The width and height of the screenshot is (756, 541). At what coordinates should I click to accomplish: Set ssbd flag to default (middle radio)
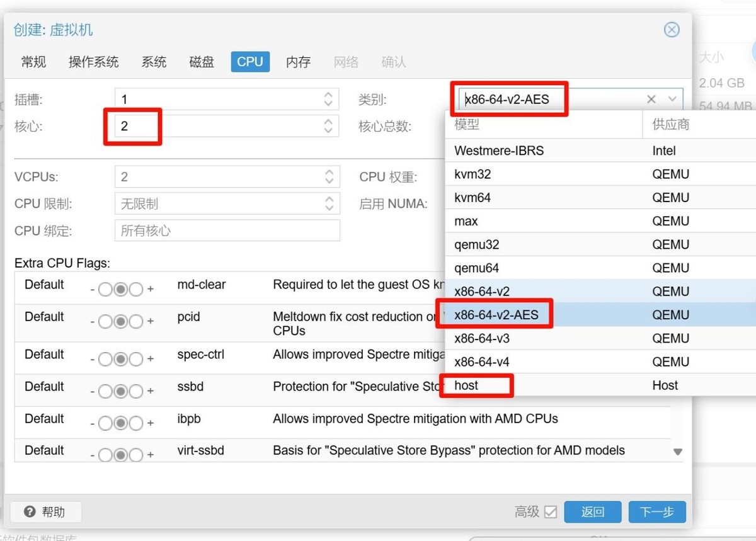click(x=120, y=391)
